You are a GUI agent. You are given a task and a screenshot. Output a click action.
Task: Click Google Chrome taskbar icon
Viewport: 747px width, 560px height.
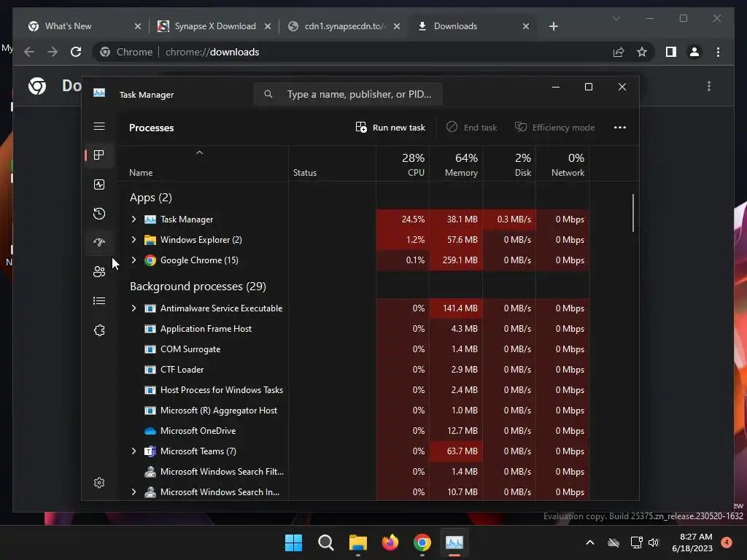(422, 542)
